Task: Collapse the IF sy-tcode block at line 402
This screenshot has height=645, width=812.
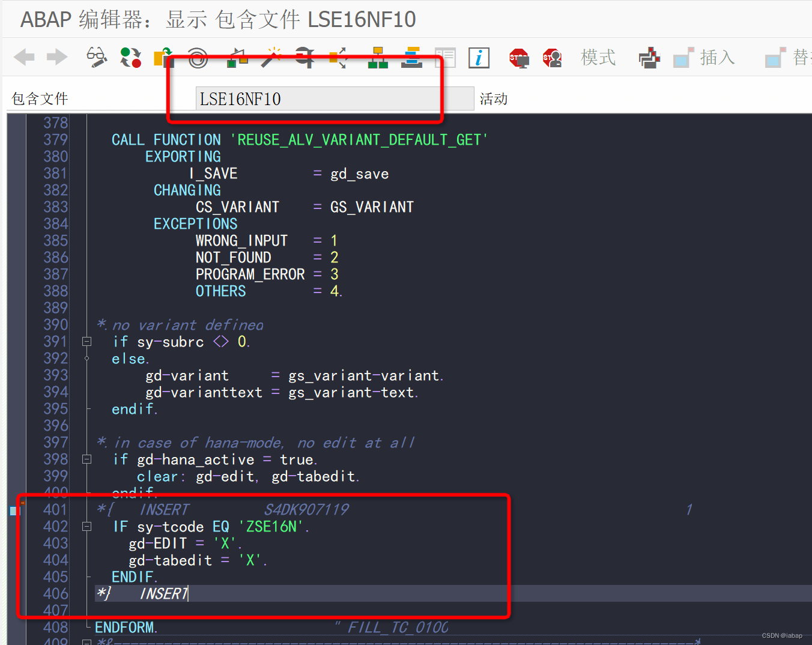Action: point(86,526)
